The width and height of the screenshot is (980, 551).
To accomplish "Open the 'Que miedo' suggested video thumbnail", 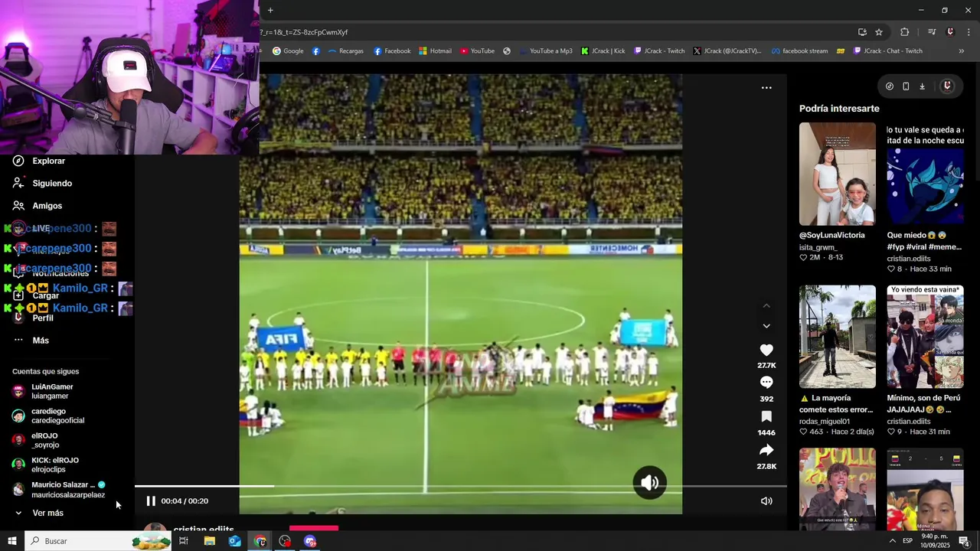I will [x=925, y=174].
